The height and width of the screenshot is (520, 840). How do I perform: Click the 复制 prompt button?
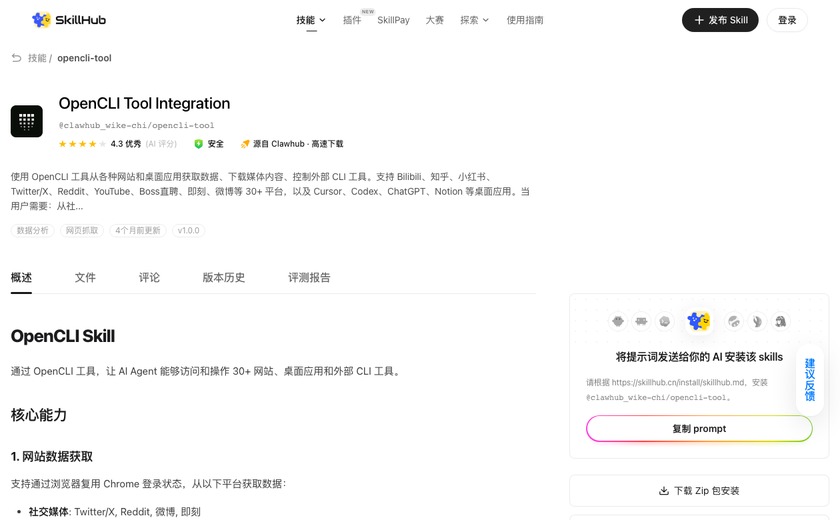coord(699,428)
